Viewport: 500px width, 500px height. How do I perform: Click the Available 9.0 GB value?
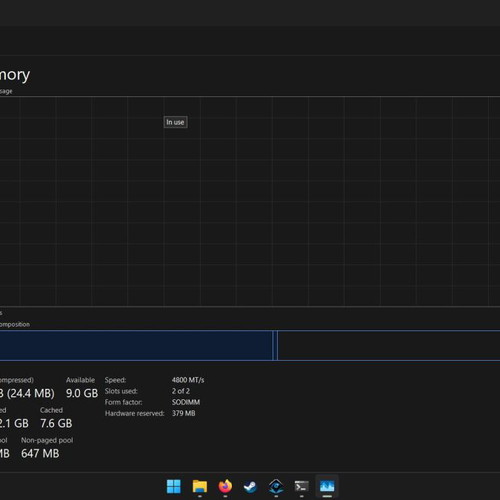pyautogui.click(x=82, y=393)
